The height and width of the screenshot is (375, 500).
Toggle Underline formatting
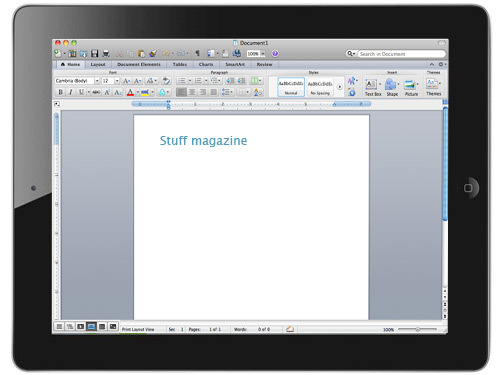81,92
